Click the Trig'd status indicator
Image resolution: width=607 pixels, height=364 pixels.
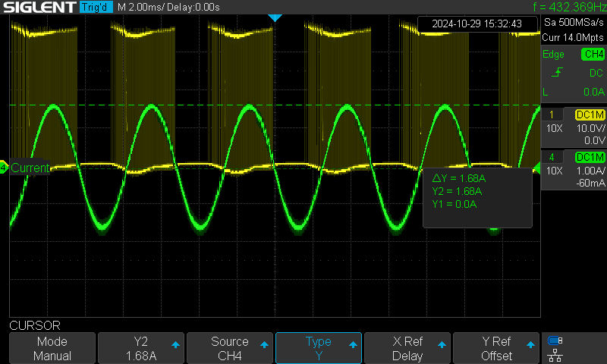pos(96,7)
